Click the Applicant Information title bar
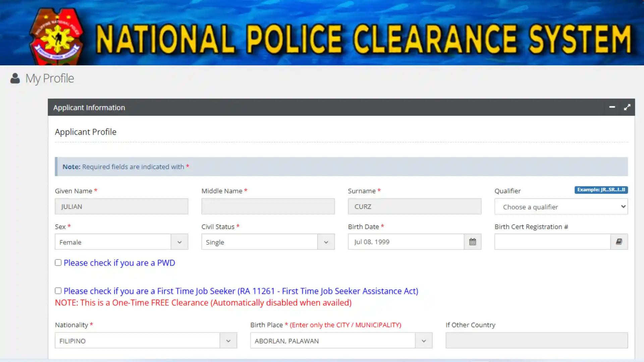This screenshot has width=644, height=362. click(89, 107)
